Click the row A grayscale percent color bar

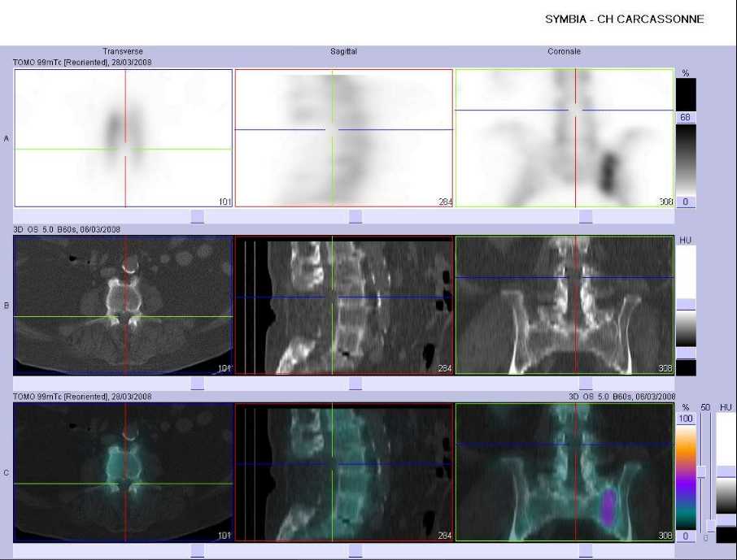tap(686, 160)
